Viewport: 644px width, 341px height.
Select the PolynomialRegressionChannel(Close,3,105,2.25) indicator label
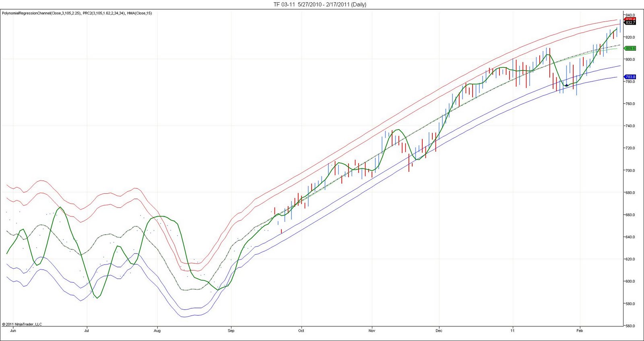[41, 13]
